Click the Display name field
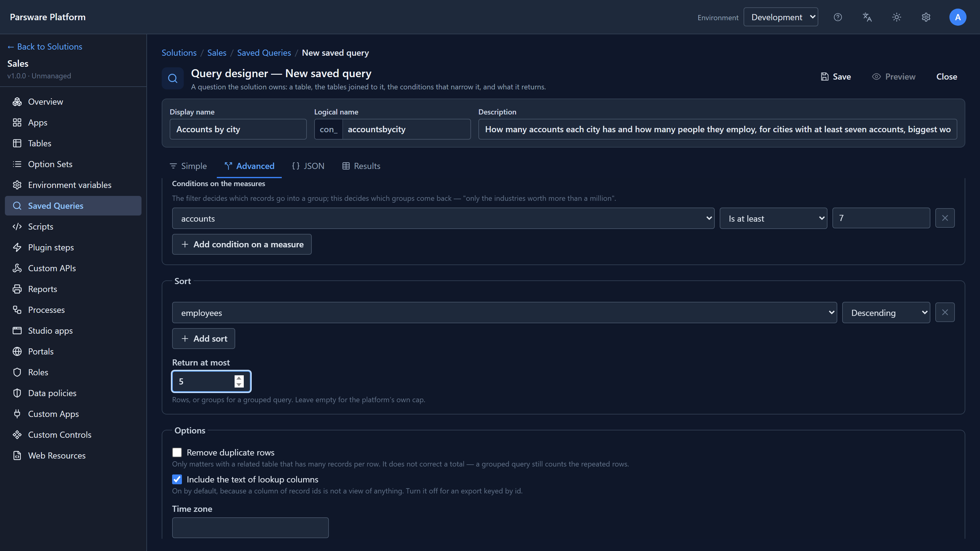980x551 pixels. [x=238, y=129]
